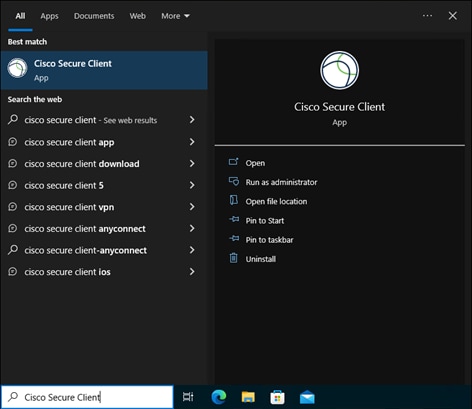Click the search input containing 'Cisco Secure Client'
The height and width of the screenshot is (409, 472).
[x=87, y=397]
